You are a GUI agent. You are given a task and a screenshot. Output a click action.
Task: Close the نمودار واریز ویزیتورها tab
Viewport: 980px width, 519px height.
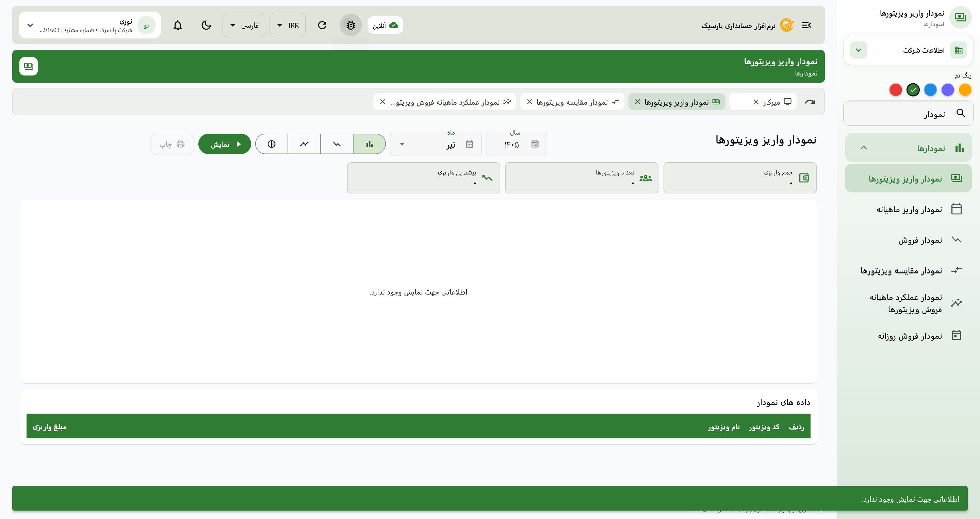638,102
